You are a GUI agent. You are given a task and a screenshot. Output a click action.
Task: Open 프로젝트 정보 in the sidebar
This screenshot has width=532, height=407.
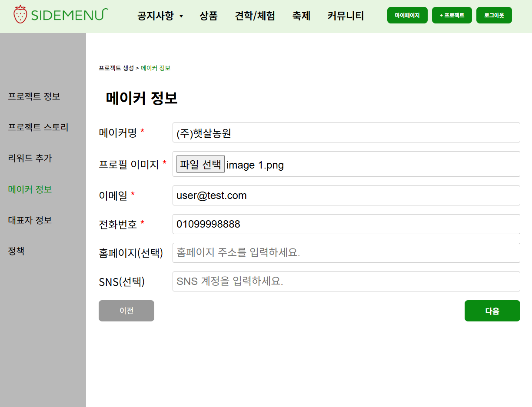pos(34,96)
